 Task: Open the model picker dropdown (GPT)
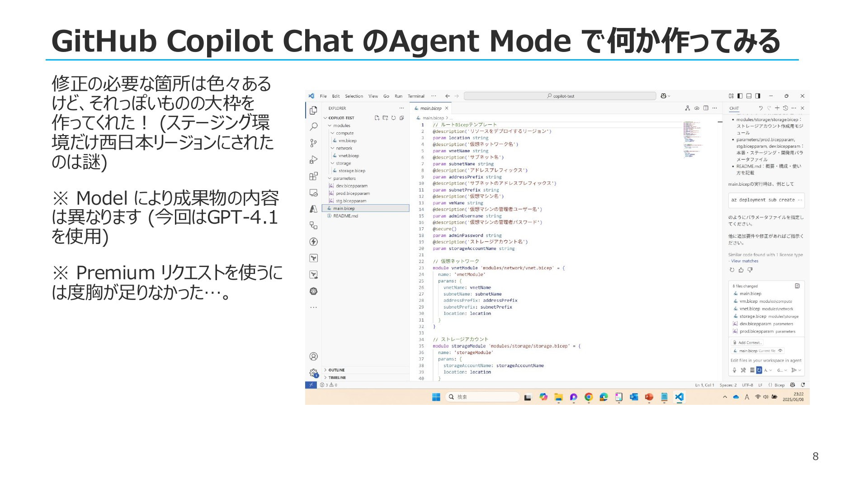click(782, 370)
